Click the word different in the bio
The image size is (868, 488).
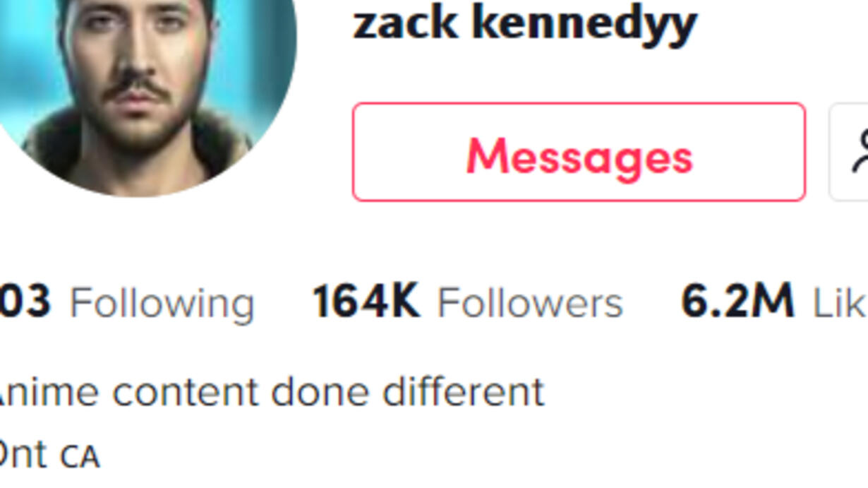coord(463,392)
